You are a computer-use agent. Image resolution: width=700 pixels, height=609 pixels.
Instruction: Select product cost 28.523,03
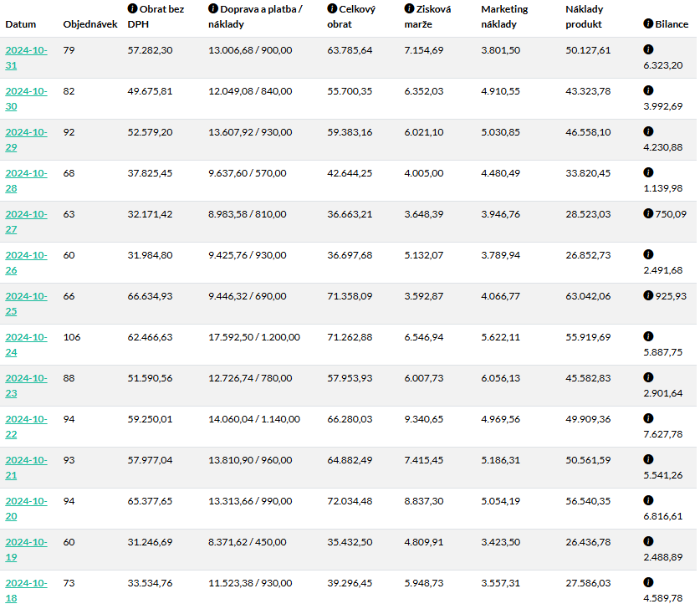[588, 214]
